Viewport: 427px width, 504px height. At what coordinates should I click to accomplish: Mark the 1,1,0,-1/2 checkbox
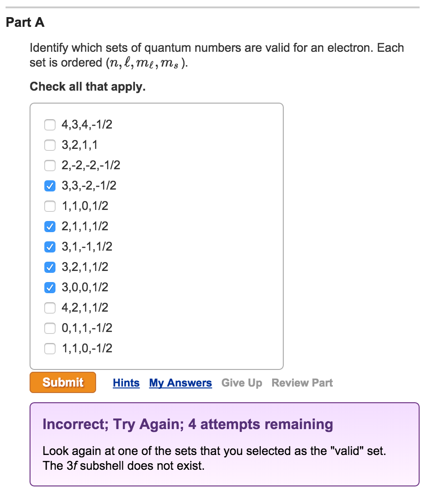49,349
